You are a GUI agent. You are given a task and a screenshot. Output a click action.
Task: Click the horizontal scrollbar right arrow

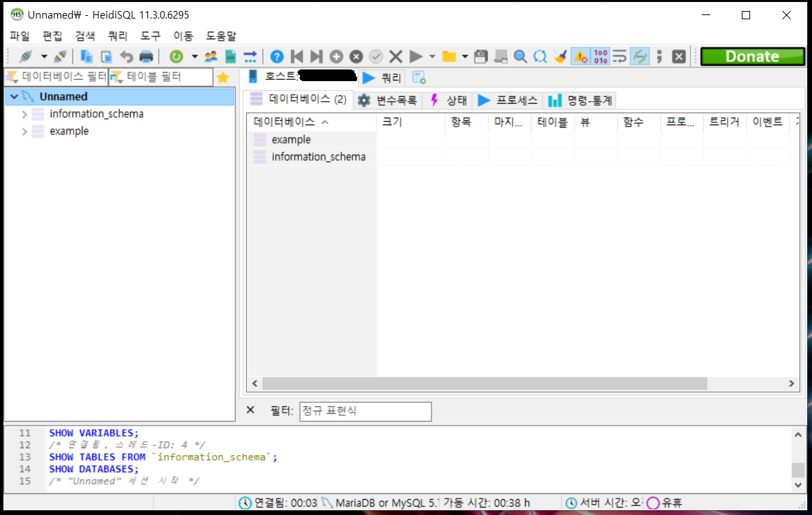(x=791, y=384)
